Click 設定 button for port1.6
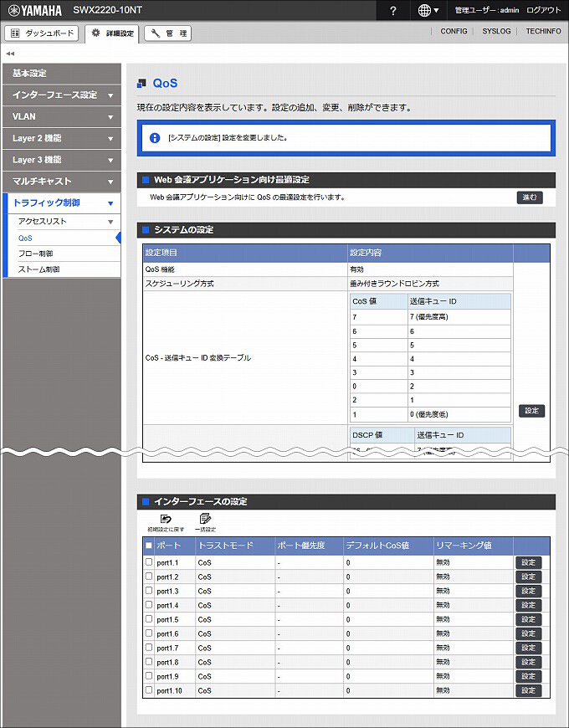 tap(529, 633)
